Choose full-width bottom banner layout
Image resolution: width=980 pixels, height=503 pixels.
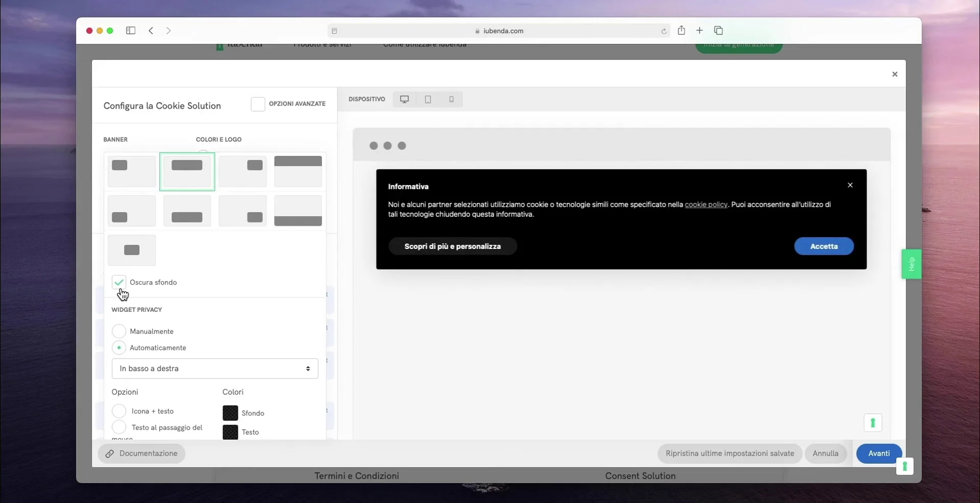[x=298, y=211]
